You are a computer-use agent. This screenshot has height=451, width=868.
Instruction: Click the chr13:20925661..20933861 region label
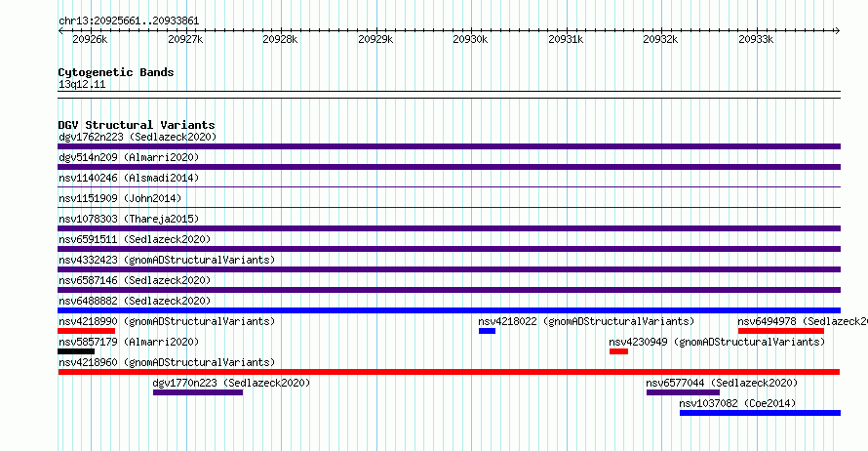pyautogui.click(x=129, y=21)
